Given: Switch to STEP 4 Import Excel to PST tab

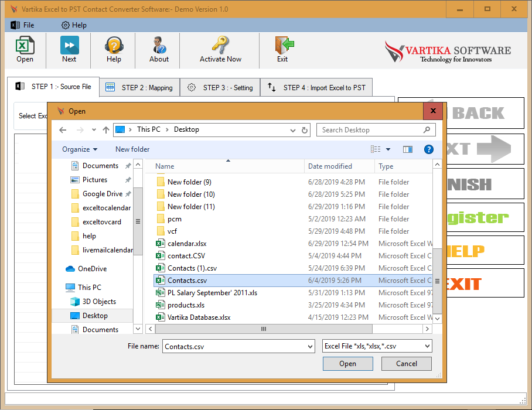Looking at the screenshot, I should click(316, 88).
